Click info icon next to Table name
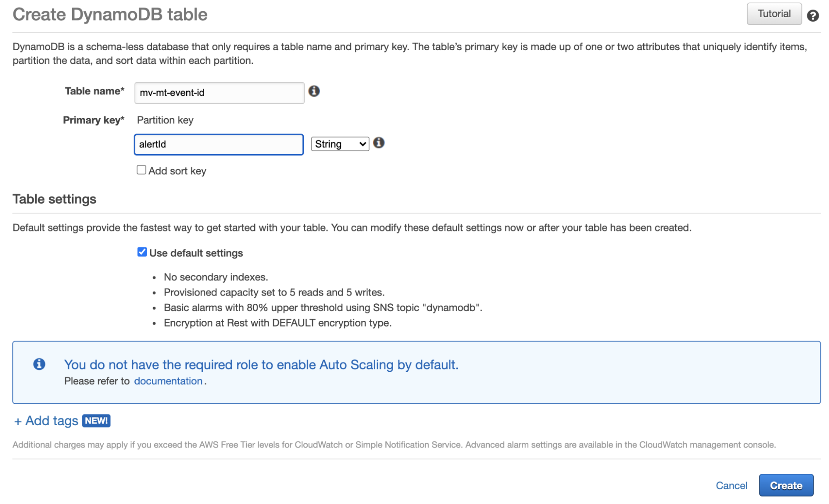This screenshot has width=829, height=504. [x=314, y=91]
